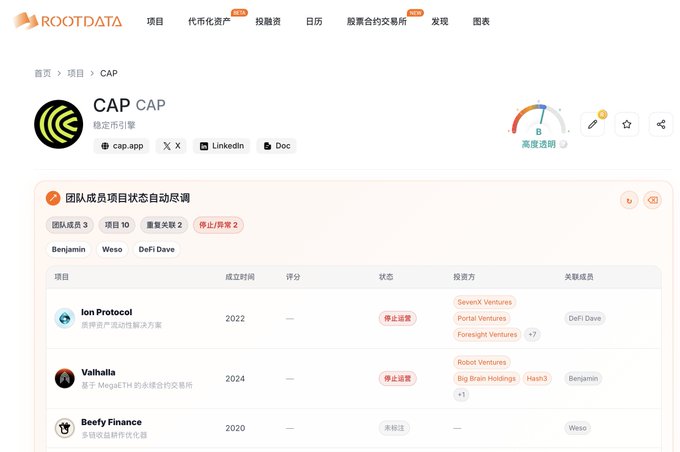
Task: Click the Beefy Finance logo icon
Action: [65, 428]
